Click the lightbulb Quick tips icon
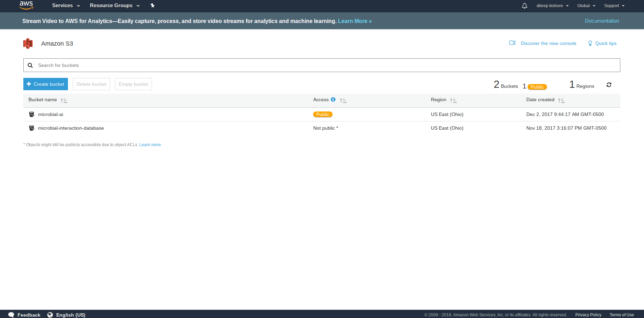The height and width of the screenshot is (318, 644). [x=590, y=43]
